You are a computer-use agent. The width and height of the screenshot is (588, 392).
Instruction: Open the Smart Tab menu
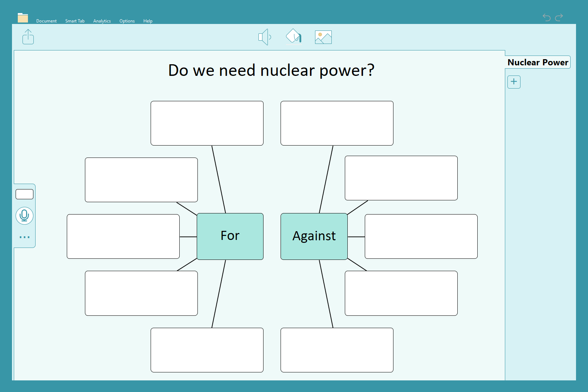click(x=75, y=21)
